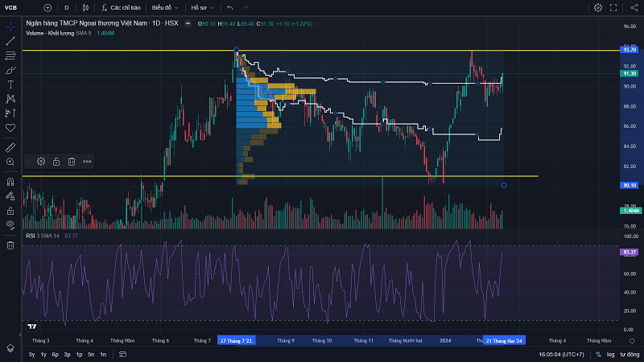This screenshot has width=644, height=362.
Task: Open the Biểu đồ dropdown
Action: [x=164, y=7]
